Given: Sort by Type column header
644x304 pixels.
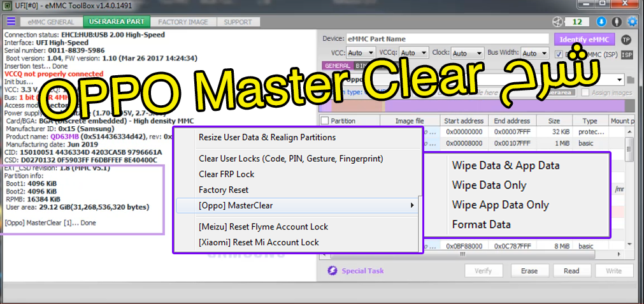Looking at the screenshot, I should (x=590, y=121).
